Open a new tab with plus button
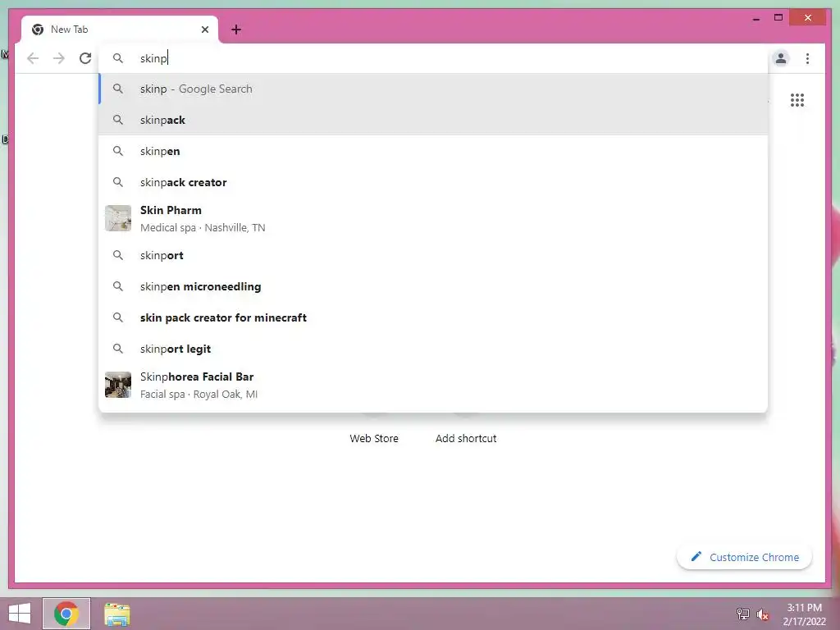 (236, 30)
